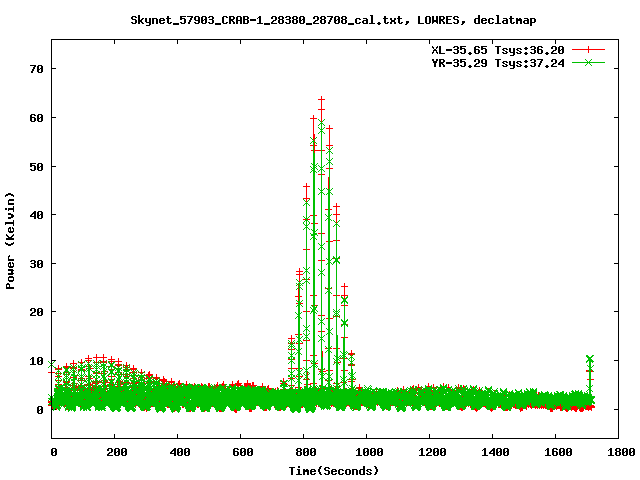Click the Power (Kelvin) y-axis label
Screen dimensions: 640x480
click(x=10, y=241)
